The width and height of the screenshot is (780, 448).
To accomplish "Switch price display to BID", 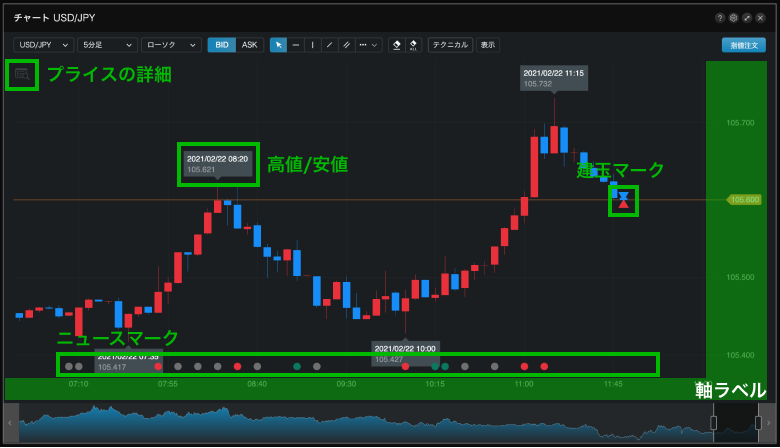I will 221,45.
